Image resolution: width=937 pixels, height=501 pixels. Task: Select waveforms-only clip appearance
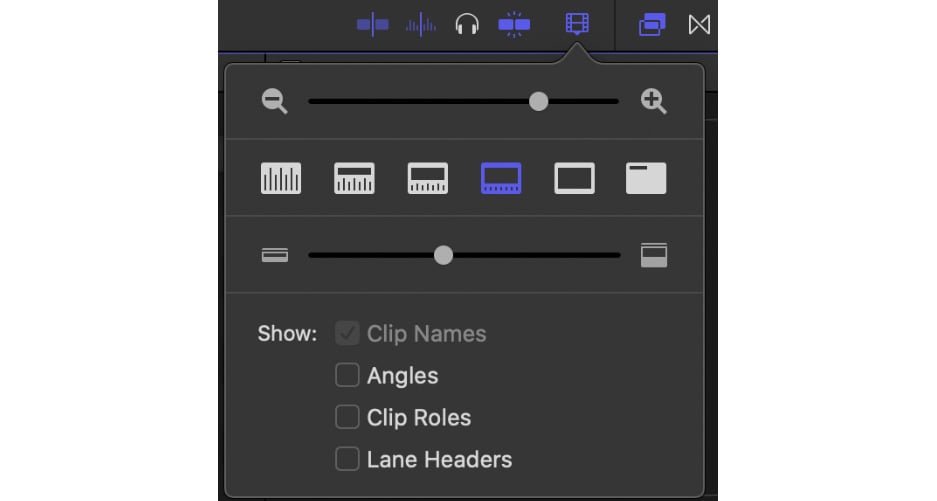pos(281,178)
